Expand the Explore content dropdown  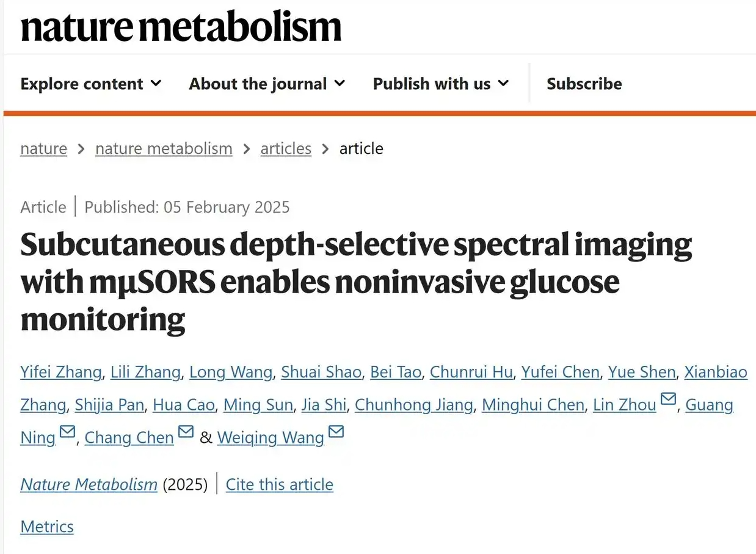tap(91, 84)
